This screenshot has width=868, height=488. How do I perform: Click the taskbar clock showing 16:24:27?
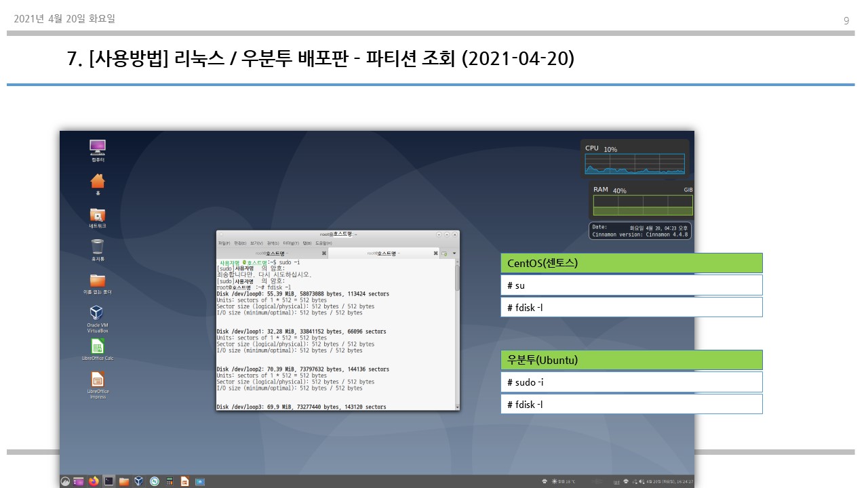(x=670, y=482)
